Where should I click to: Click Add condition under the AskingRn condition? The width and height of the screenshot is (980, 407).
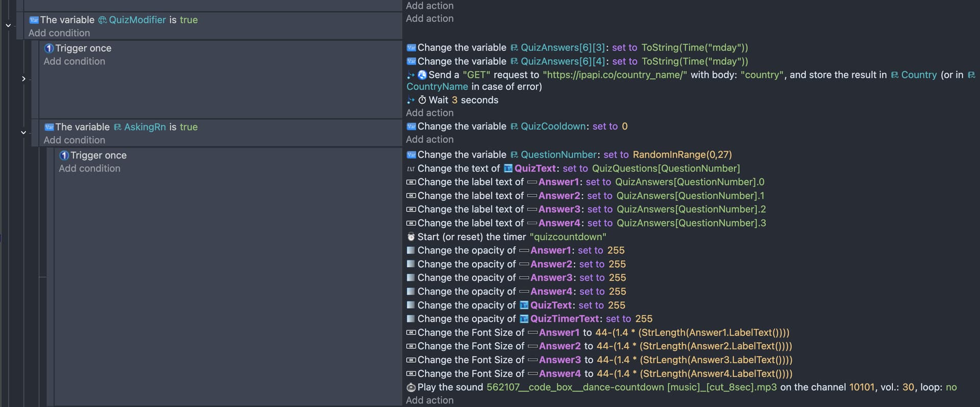coord(74,140)
